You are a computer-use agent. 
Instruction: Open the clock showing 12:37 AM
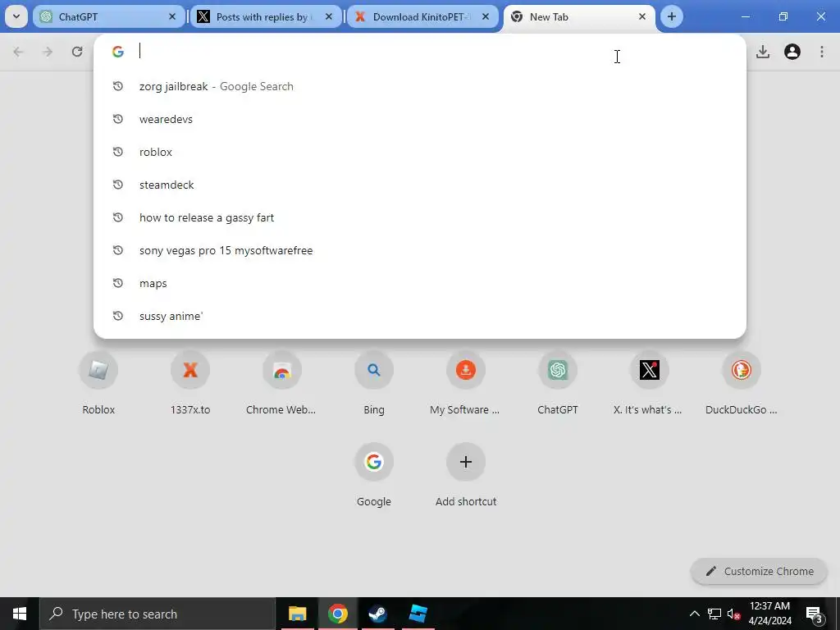tap(769, 614)
